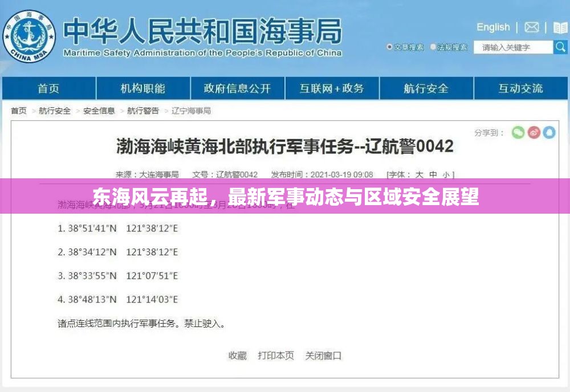The image size is (570, 392).
Task: Click coordinate row 4. 38°48′13″N
Action: tap(118, 299)
